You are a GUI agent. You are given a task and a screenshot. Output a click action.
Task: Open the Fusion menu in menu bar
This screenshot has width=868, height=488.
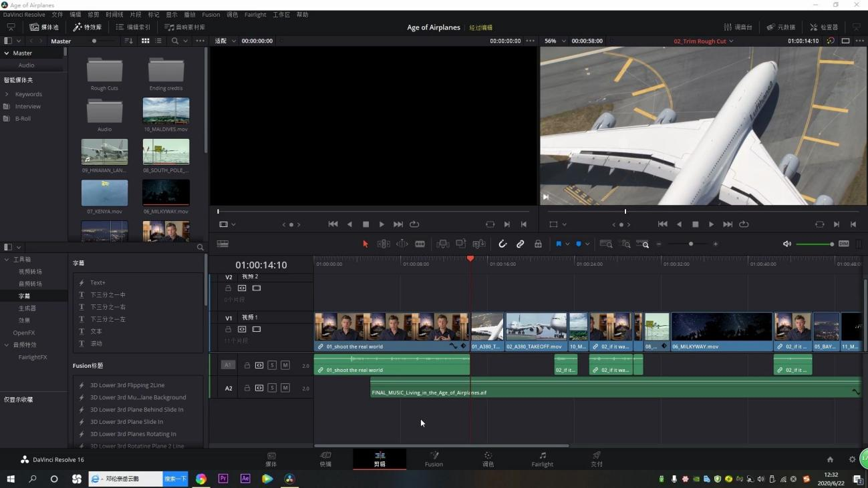click(210, 14)
